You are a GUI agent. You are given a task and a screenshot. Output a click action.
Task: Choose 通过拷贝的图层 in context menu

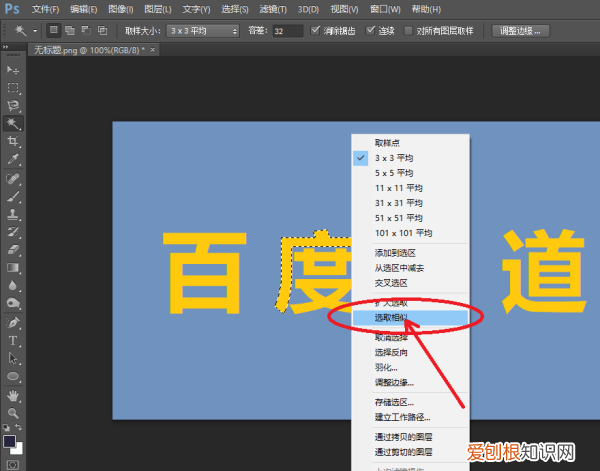410,437
